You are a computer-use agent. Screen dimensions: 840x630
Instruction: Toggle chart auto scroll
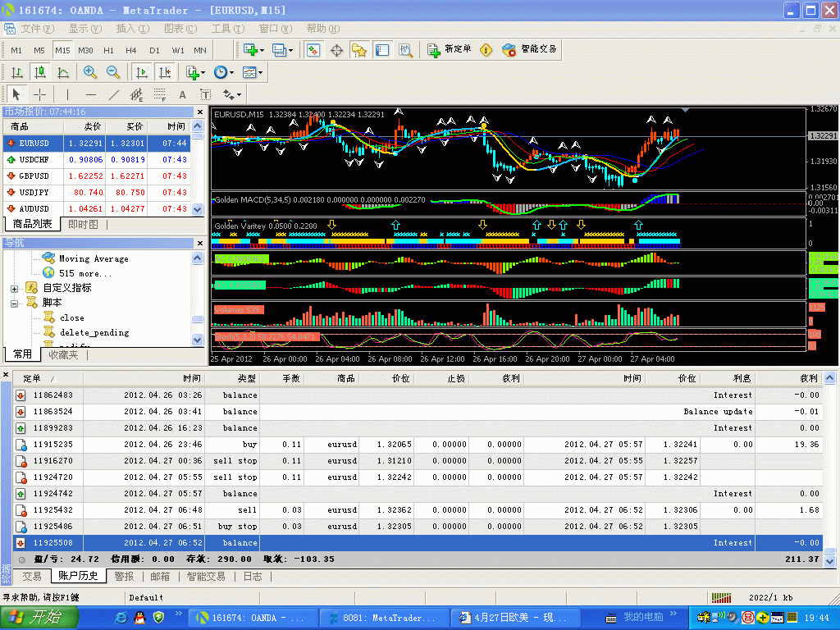(x=141, y=72)
